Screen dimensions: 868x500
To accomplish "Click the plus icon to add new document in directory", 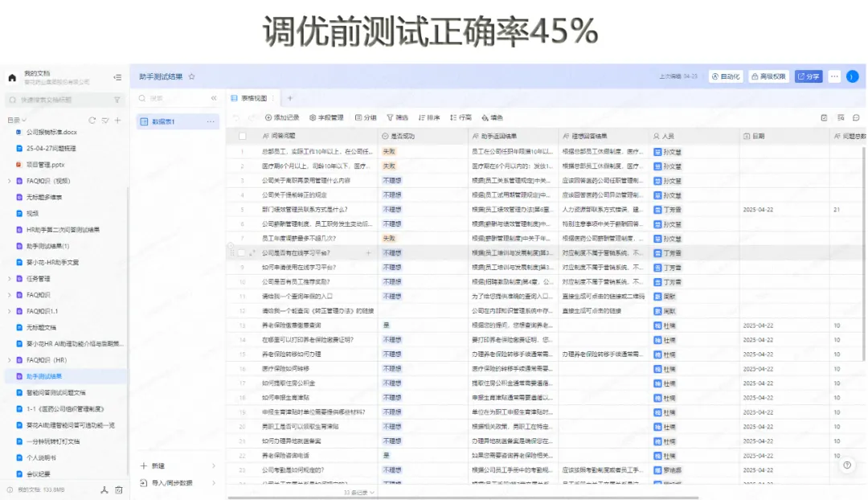I will point(118,120).
